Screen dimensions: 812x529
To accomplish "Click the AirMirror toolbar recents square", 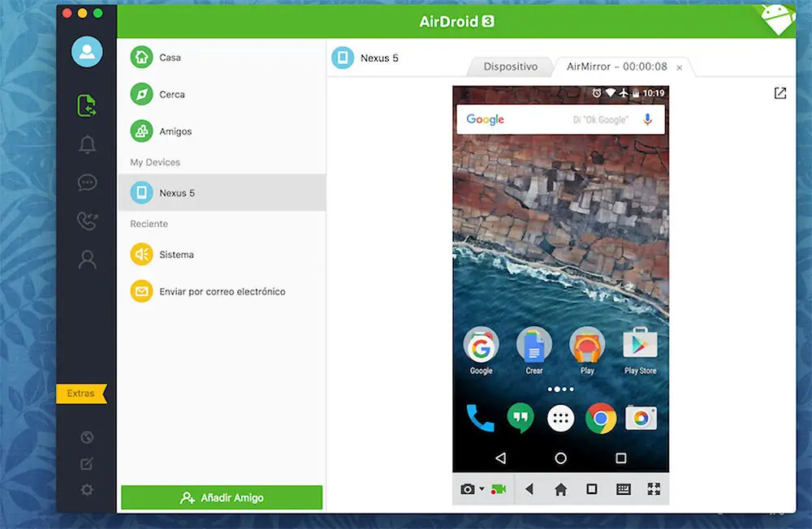I will tap(592, 488).
